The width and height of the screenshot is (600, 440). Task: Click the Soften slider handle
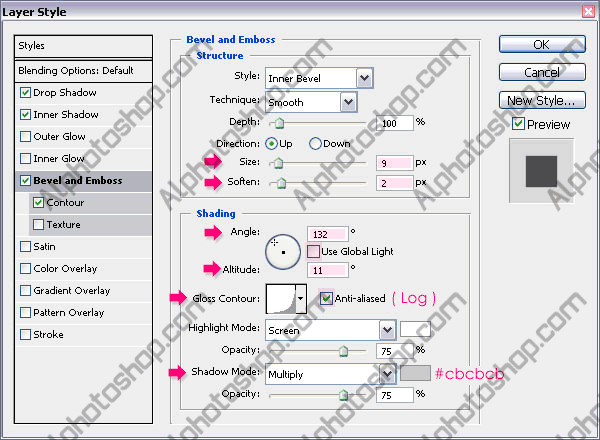tap(282, 183)
